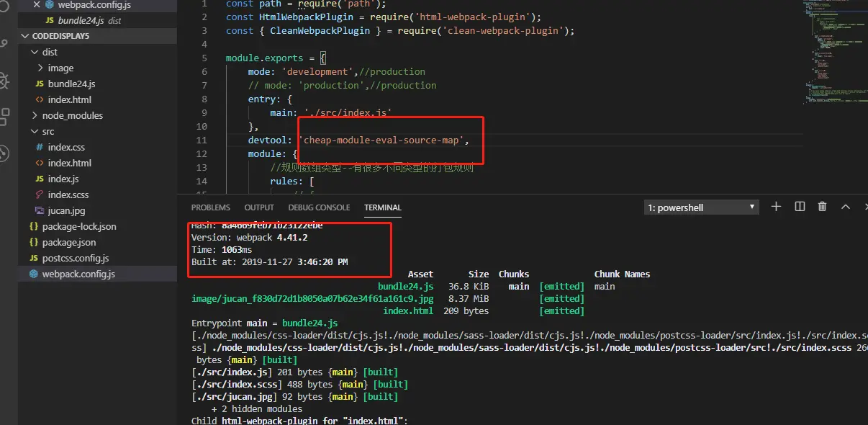Click the green bundle24.js asset name in terminal
Screen dimensions: 868x425
(x=405, y=286)
